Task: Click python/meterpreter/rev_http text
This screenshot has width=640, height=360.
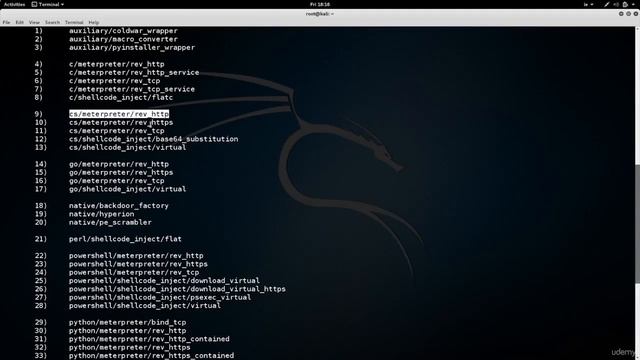Action: point(127,331)
